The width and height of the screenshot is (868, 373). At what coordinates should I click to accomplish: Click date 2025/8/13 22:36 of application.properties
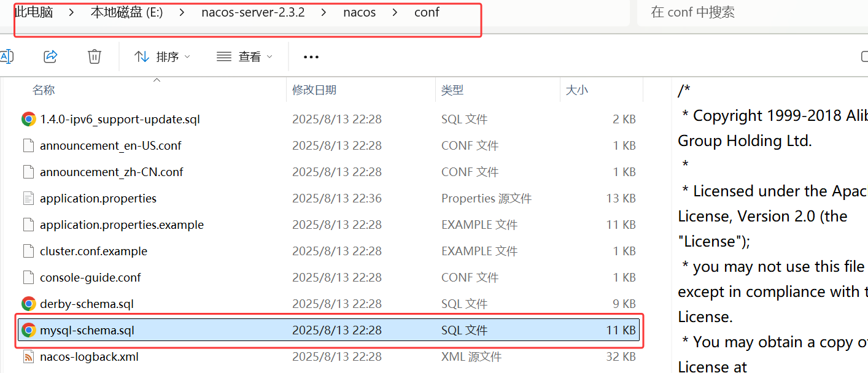pyautogui.click(x=337, y=198)
